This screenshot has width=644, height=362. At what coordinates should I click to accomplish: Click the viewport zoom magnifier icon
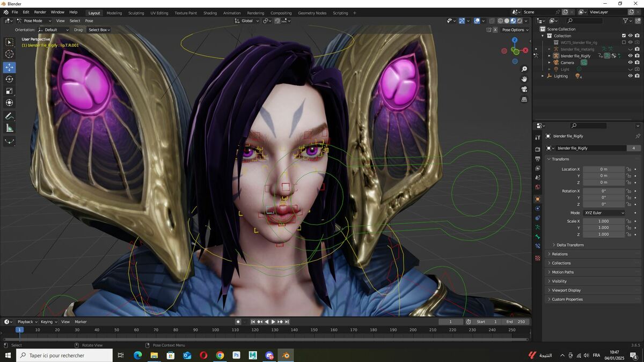tap(524, 69)
